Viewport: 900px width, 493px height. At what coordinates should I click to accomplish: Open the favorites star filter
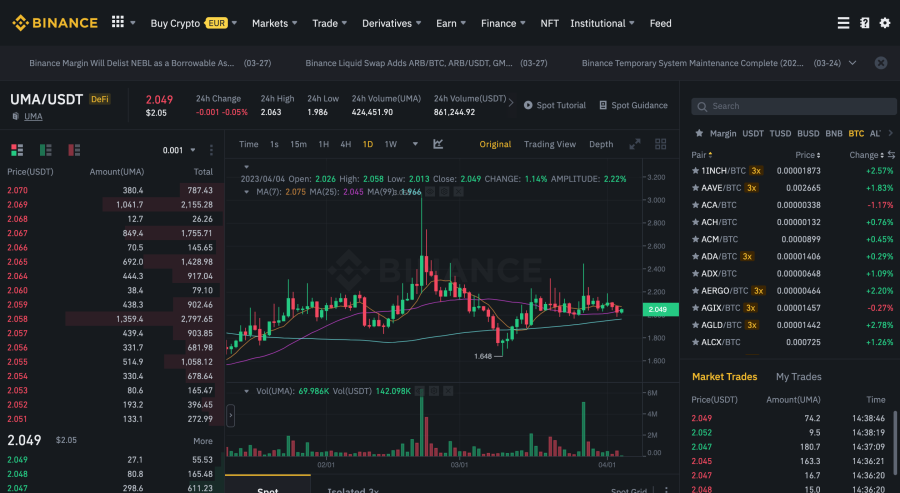tap(699, 133)
